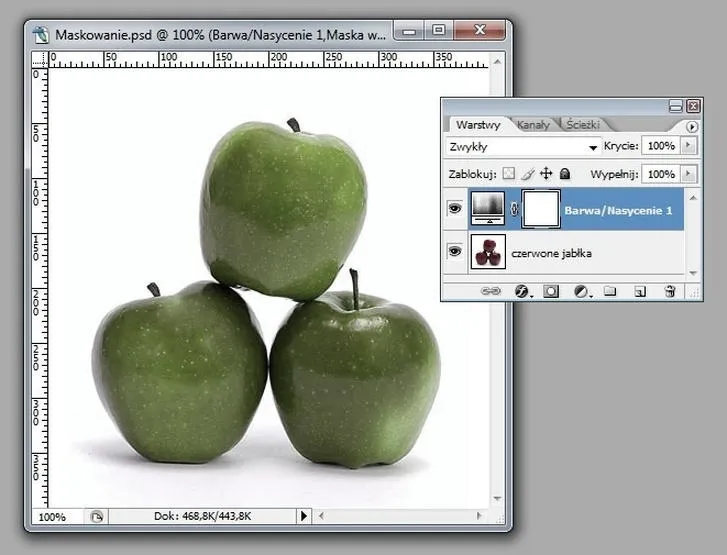This screenshot has width=727, height=555.
Task: Click the document horizontal scroll left arrow
Action: pos(321,516)
